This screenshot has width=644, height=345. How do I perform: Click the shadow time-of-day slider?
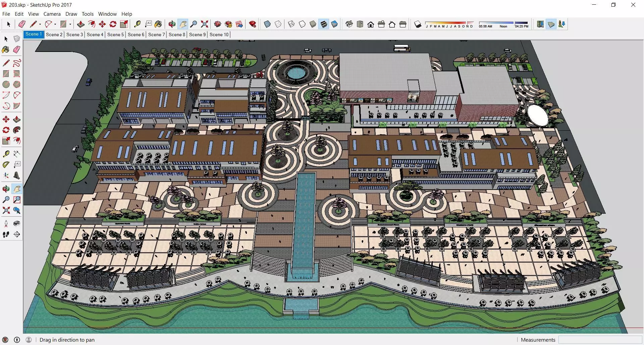503,24
